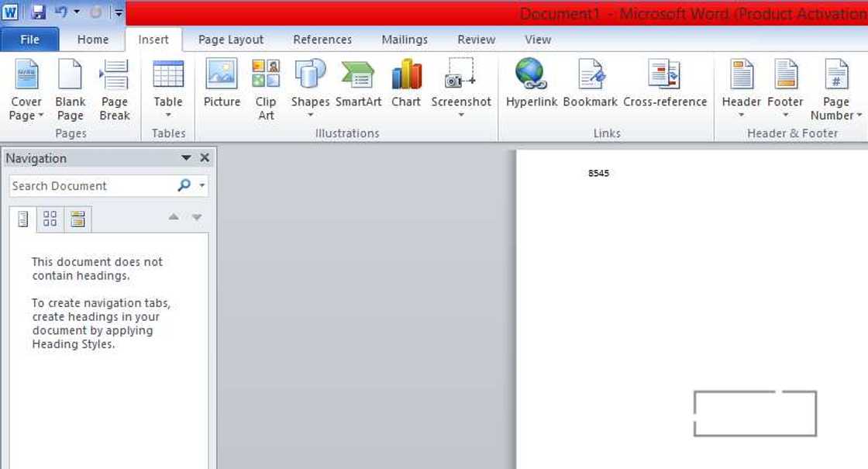Switch to browse headings view in Navigation pane
This screenshot has height=469, width=868.
tap(23, 219)
